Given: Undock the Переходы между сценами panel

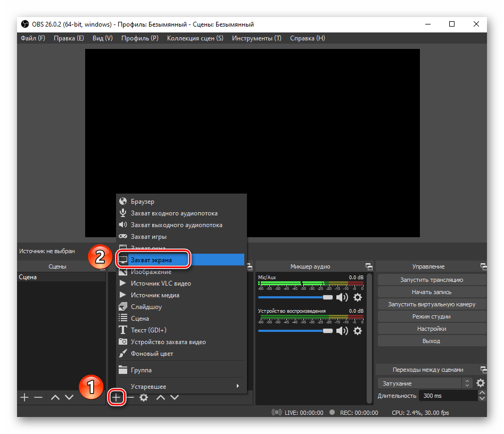Looking at the screenshot, I should [483, 370].
